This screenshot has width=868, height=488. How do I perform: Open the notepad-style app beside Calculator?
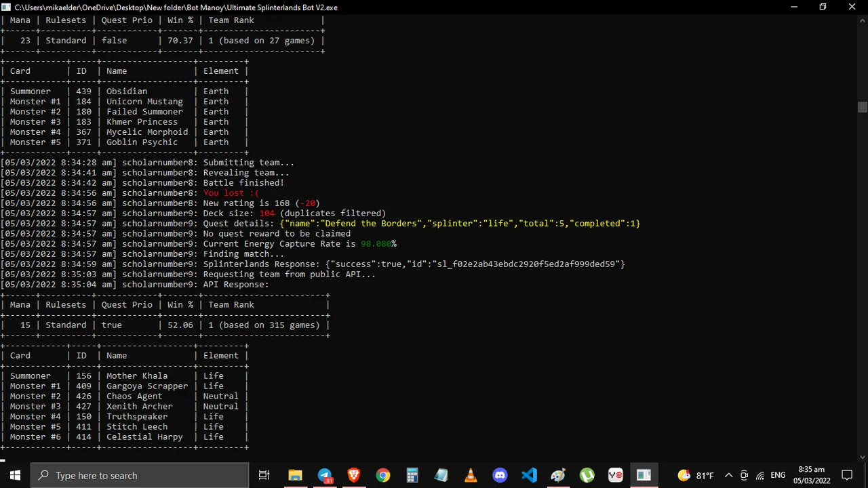(441, 475)
